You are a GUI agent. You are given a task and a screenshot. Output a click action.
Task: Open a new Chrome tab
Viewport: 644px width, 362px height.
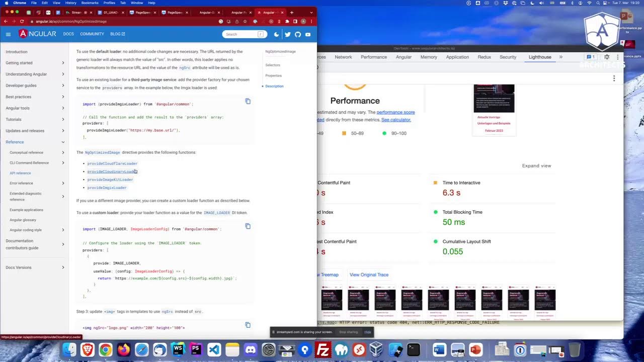[291, 12]
